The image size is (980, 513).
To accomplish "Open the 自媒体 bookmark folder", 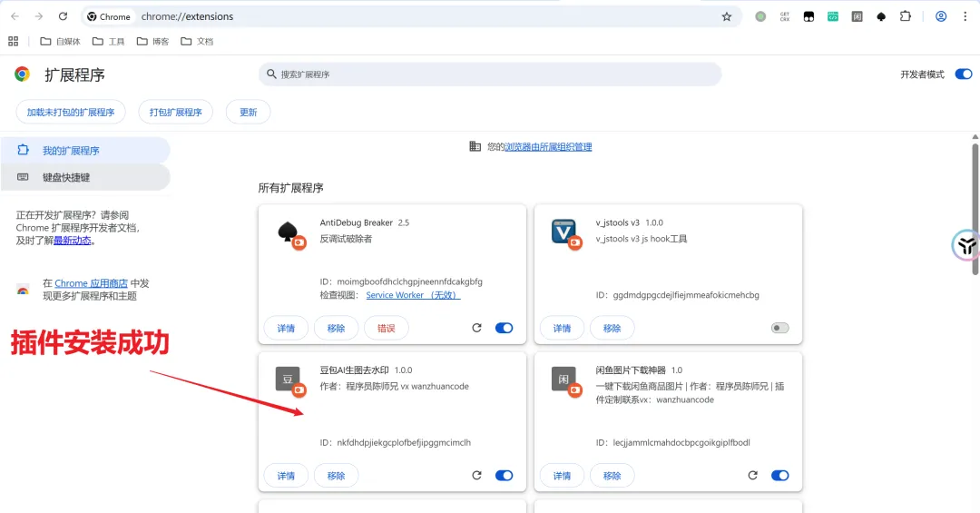I will (x=61, y=41).
